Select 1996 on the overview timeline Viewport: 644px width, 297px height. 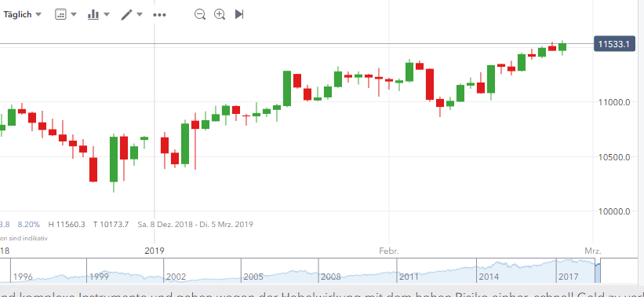coord(23,277)
